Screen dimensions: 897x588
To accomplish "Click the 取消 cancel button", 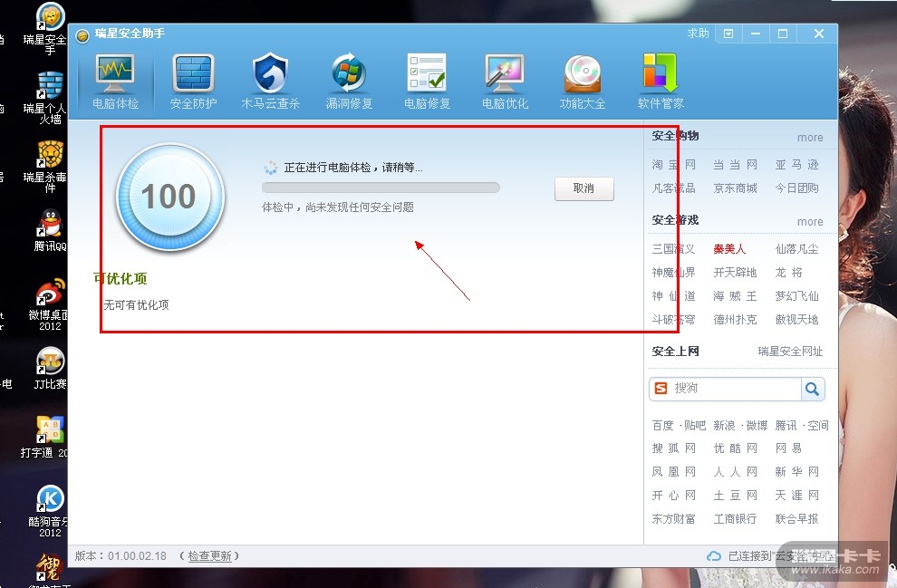I will (x=584, y=188).
